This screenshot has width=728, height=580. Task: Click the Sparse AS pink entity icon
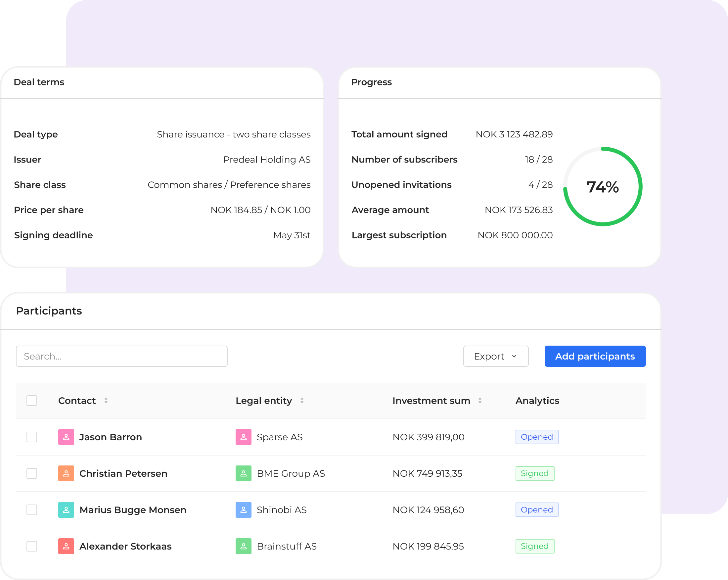(243, 437)
